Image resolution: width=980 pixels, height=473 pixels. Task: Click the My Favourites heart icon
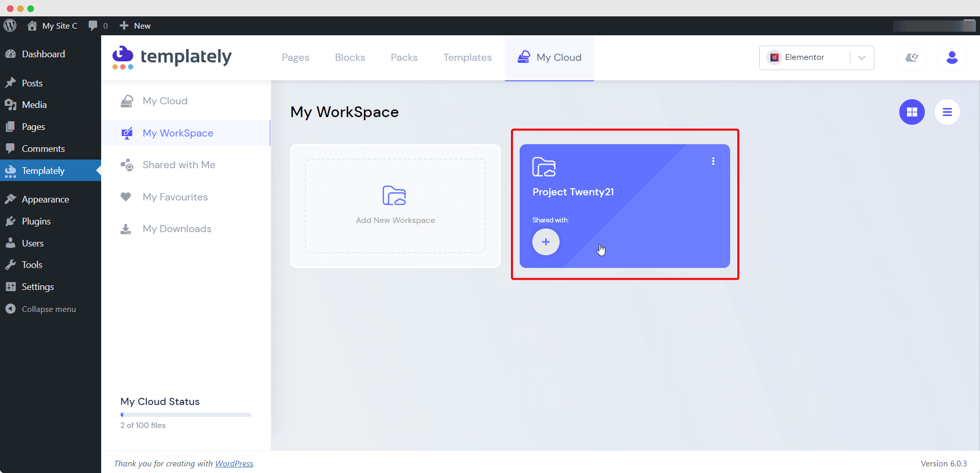[x=126, y=197]
